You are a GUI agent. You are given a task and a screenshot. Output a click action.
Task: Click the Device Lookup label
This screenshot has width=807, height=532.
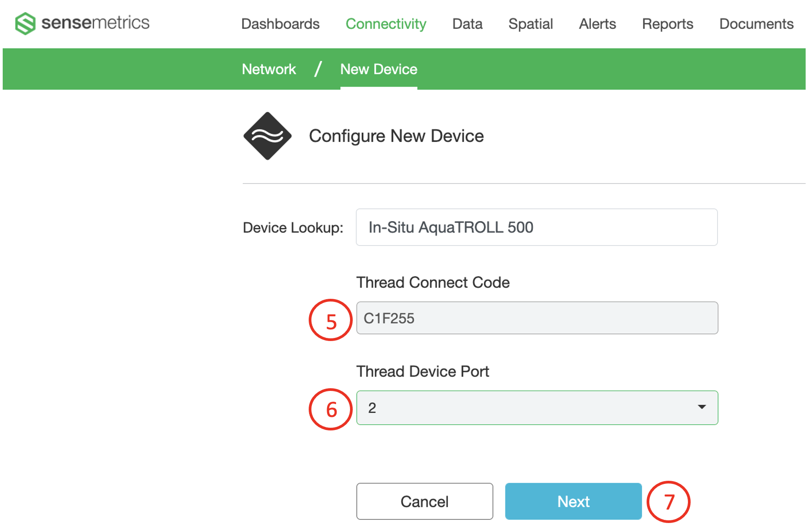point(293,228)
